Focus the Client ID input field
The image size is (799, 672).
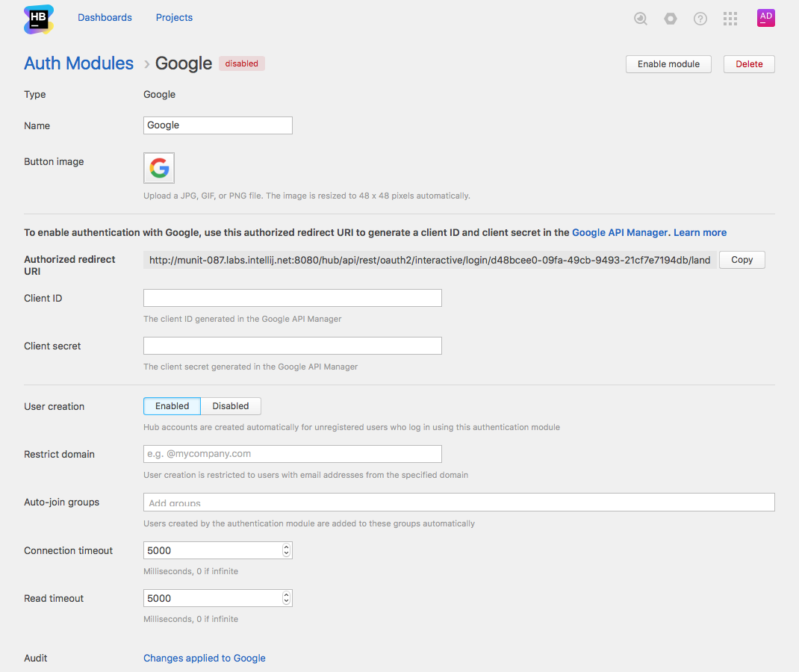click(293, 298)
